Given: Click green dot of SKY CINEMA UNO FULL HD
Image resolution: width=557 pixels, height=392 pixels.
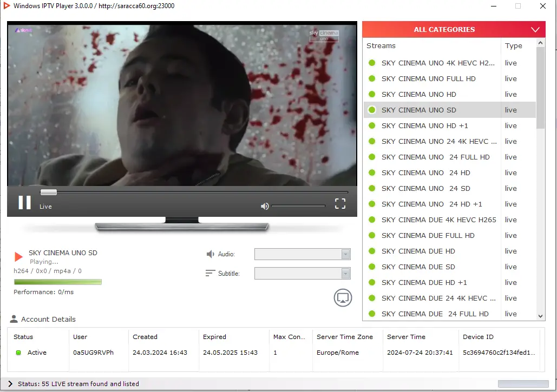Looking at the screenshot, I should pyautogui.click(x=372, y=78).
